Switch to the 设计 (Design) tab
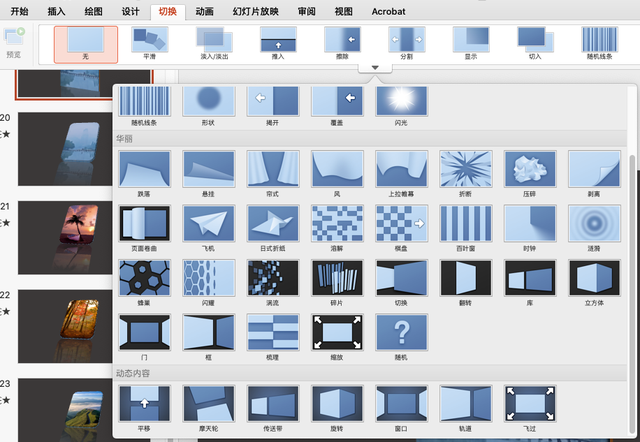Screen dimensions: 640x442 click(130, 11)
